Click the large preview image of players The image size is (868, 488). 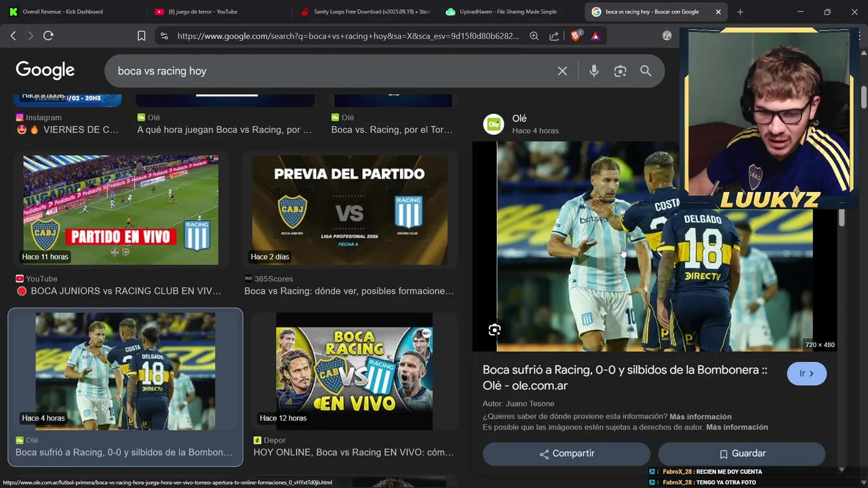pyautogui.click(x=654, y=246)
